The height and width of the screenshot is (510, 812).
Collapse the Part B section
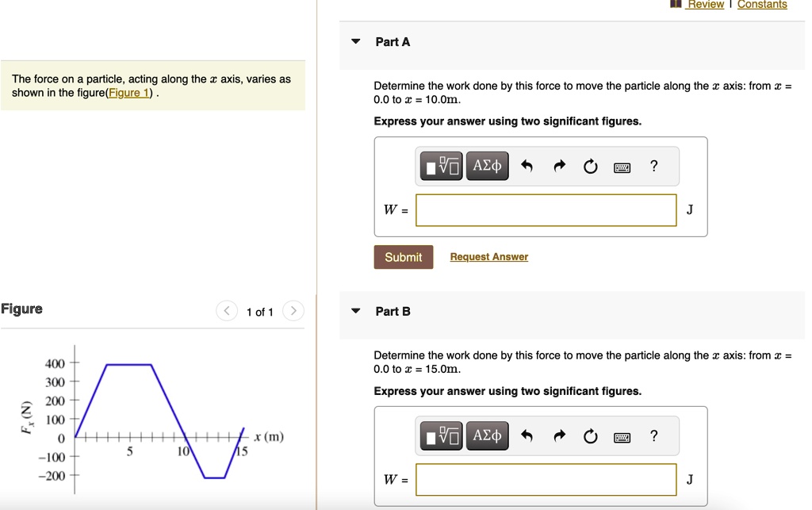pyautogui.click(x=355, y=311)
